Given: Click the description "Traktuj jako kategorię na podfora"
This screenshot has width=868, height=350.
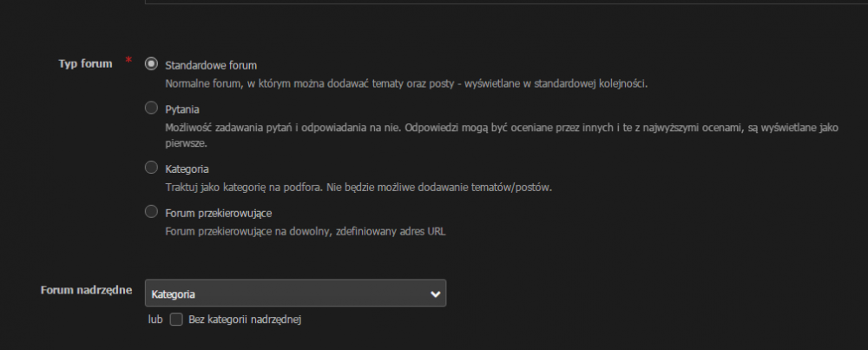Looking at the screenshot, I should coord(358,188).
